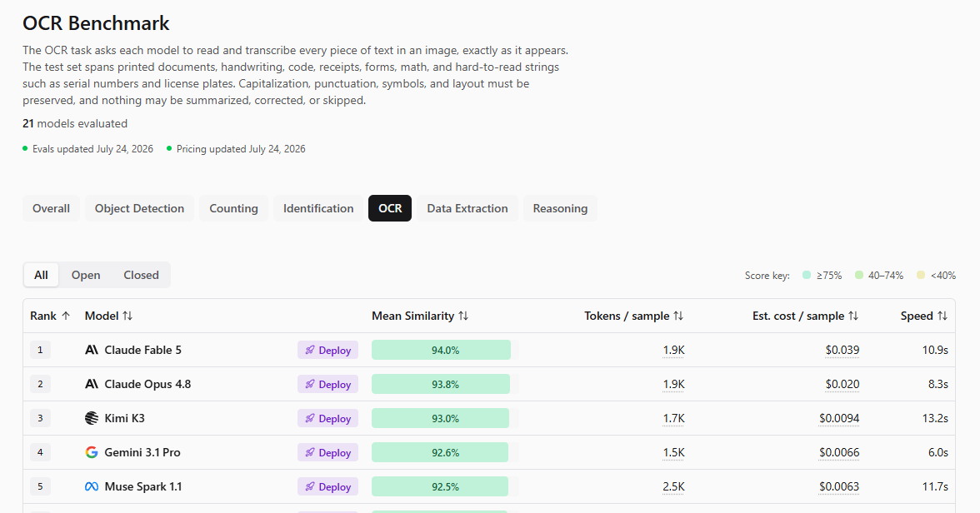Click the rank 4 badge
This screenshot has width=980, height=513.
(x=40, y=452)
